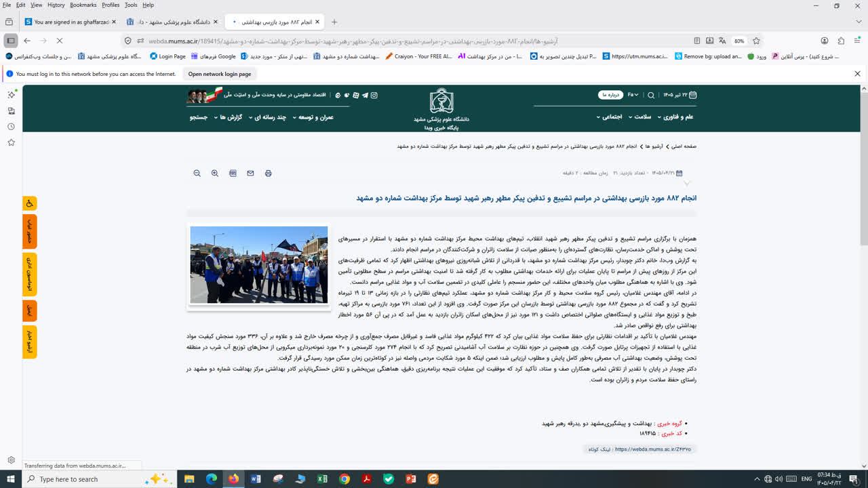
Task: Open the Remove bg bookmark
Action: [708, 57]
